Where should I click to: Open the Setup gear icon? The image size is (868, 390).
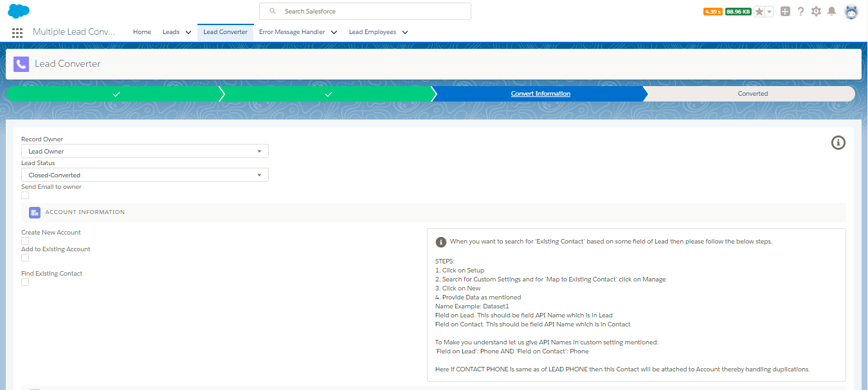pos(816,12)
